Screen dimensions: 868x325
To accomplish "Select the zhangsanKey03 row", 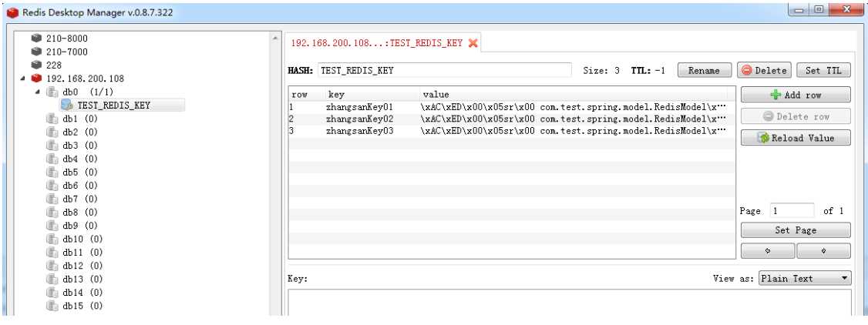I will (512, 131).
